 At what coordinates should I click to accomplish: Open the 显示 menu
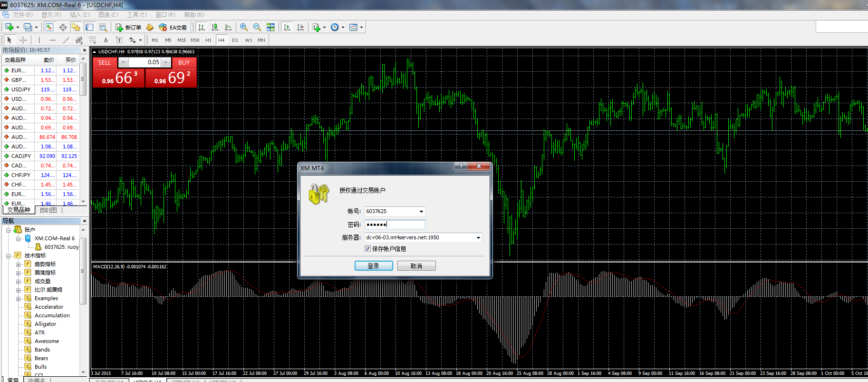coord(51,15)
